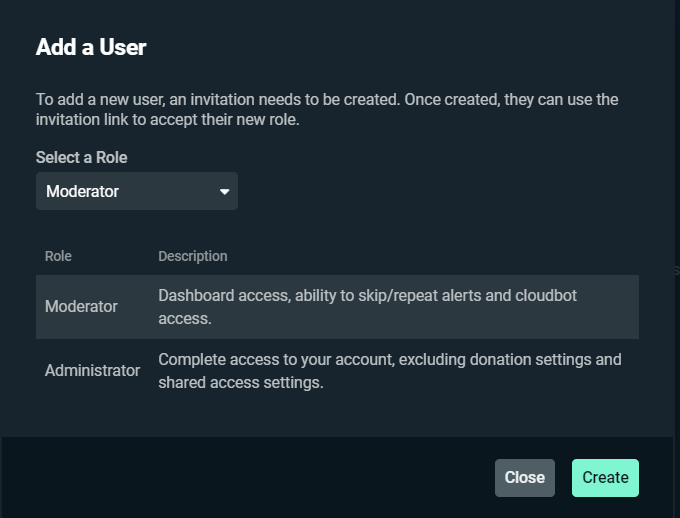Create the user invitation
Viewport: 680px width, 518px height.
605,478
